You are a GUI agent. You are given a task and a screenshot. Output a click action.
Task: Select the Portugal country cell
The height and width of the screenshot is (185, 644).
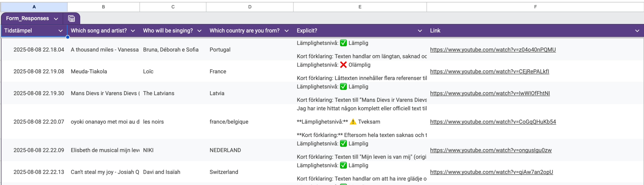pos(250,50)
